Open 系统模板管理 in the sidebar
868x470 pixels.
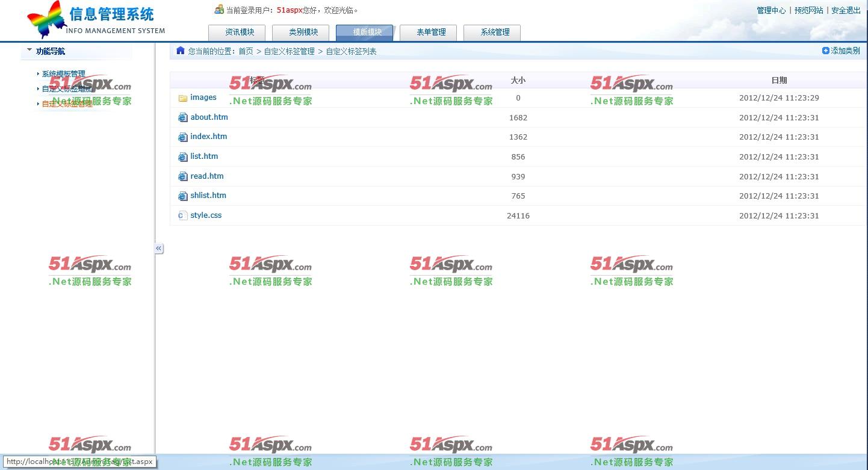point(64,74)
